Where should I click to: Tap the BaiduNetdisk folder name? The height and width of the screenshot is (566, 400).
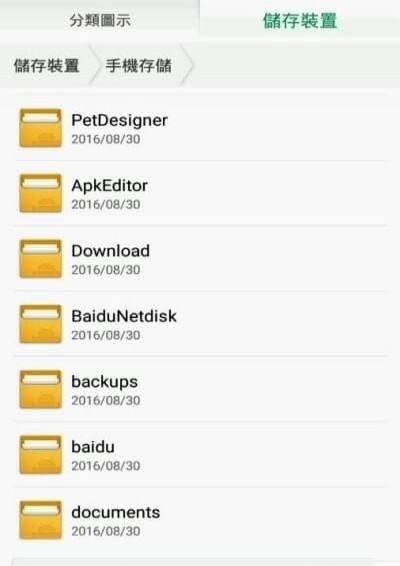(124, 316)
